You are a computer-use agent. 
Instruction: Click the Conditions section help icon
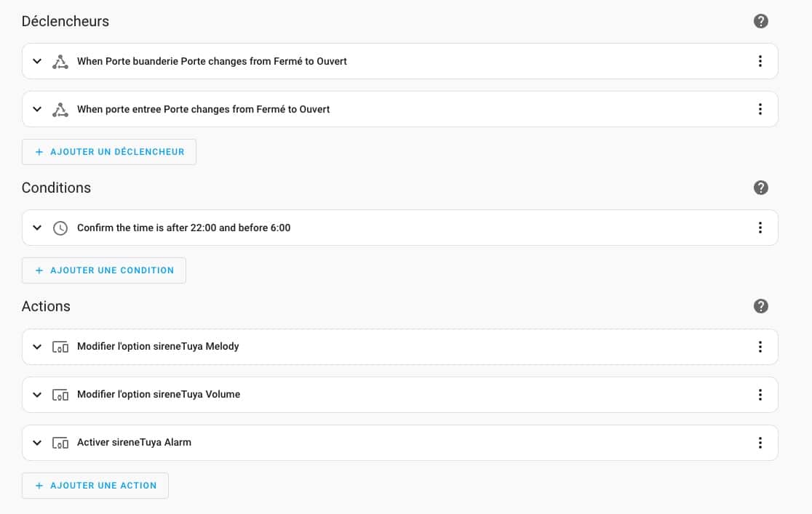[760, 188]
